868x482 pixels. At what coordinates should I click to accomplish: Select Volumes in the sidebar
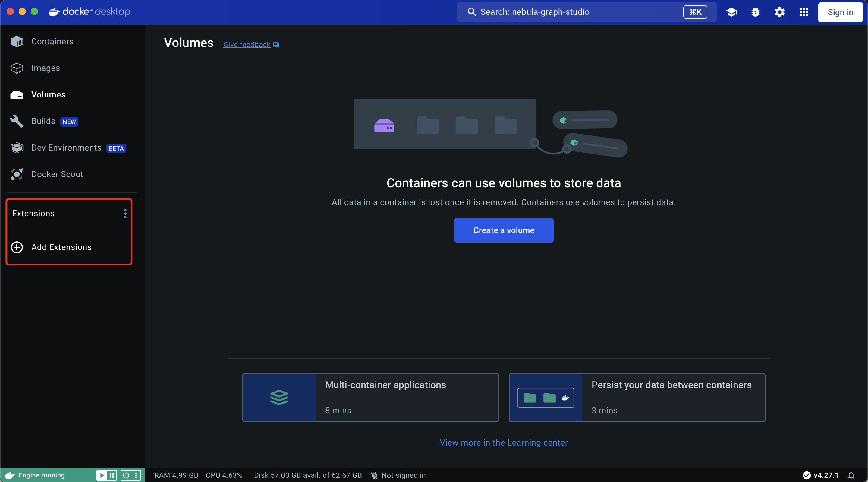click(x=48, y=94)
